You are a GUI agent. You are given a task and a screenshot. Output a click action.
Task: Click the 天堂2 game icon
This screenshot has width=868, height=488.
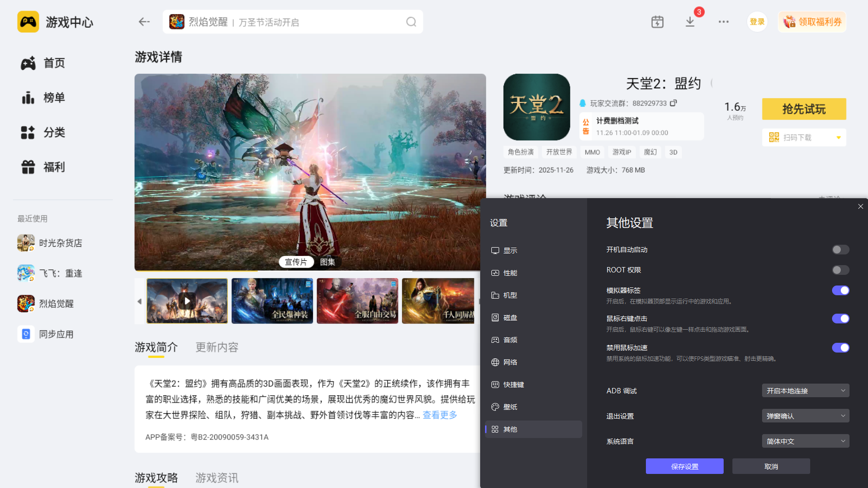click(x=537, y=107)
